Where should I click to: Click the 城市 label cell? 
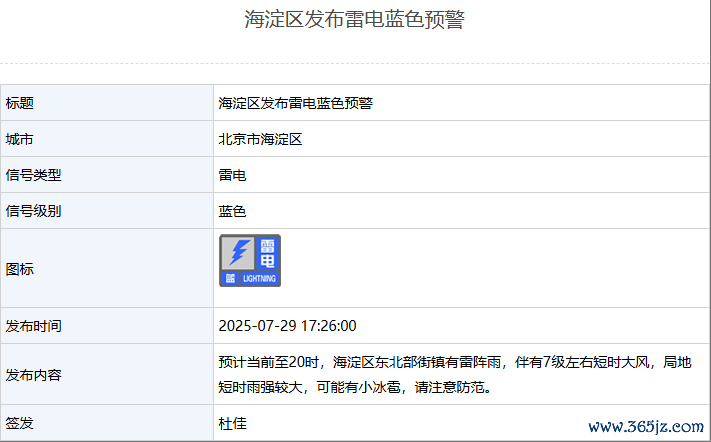(x=107, y=139)
